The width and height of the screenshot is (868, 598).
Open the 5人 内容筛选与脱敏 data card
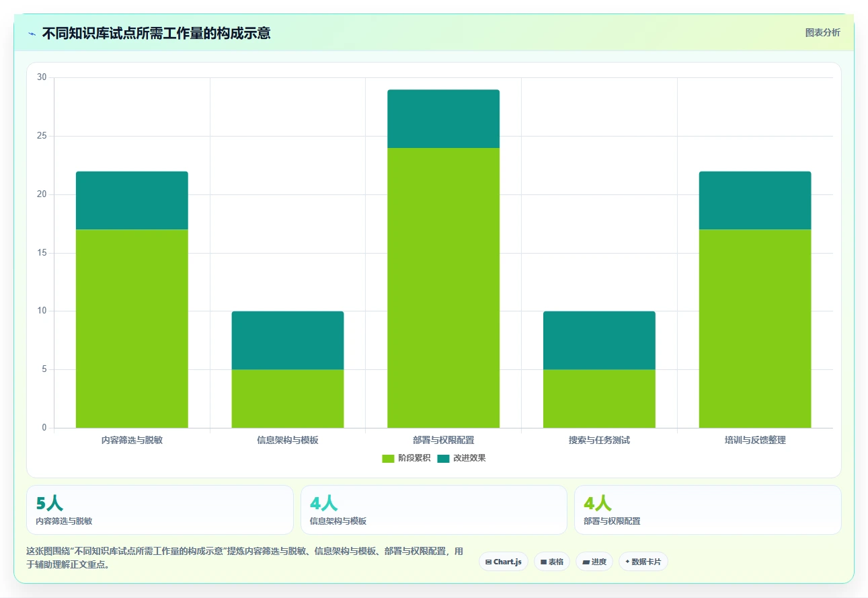tap(160, 510)
